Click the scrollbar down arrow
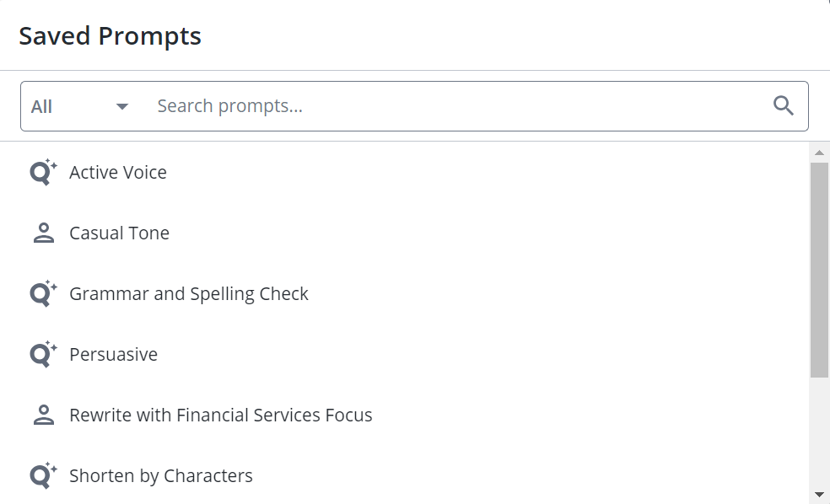Screen dimensions: 830x504 tap(819, 495)
